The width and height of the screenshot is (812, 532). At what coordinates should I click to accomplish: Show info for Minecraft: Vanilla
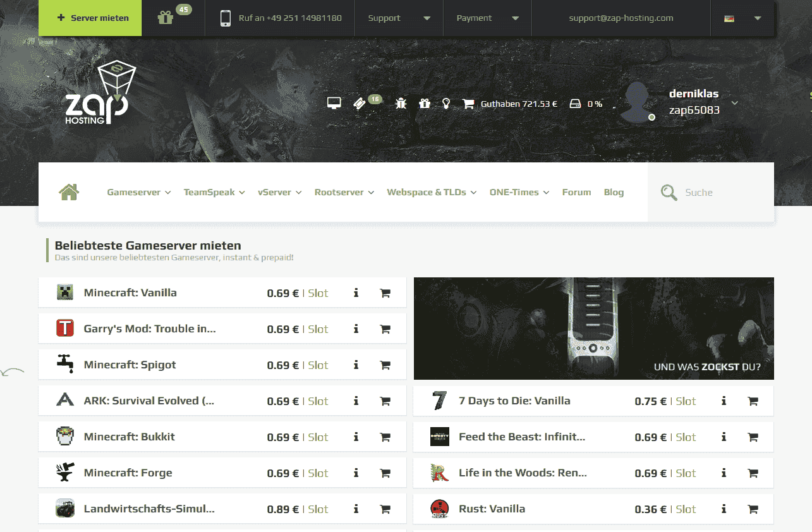(x=356, y=293)
